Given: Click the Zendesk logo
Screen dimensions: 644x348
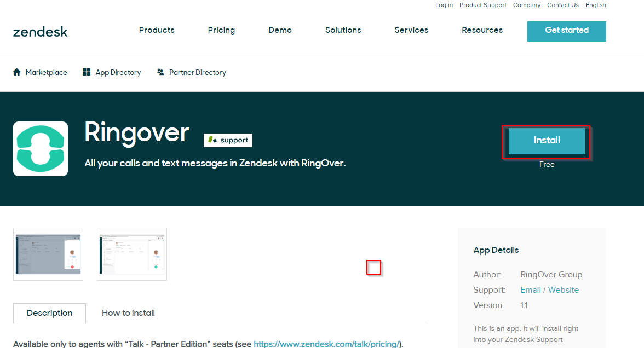Looking at the screenshot, I should click(41, 32).
